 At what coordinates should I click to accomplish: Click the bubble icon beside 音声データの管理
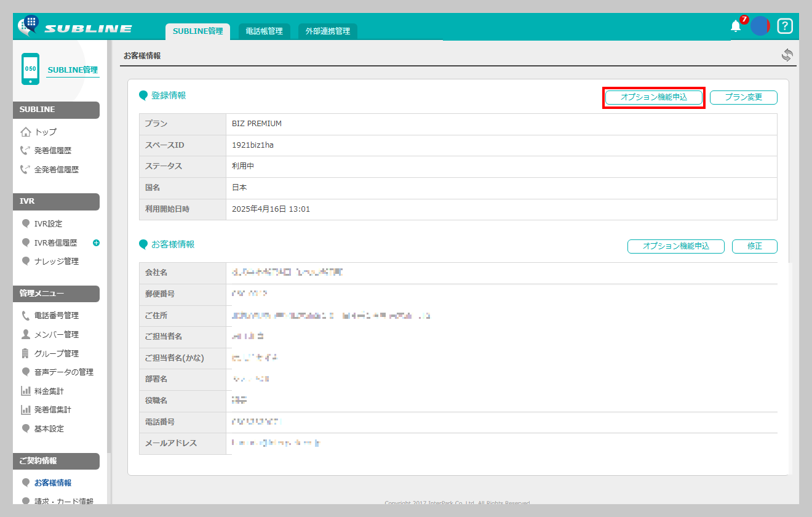26,372
